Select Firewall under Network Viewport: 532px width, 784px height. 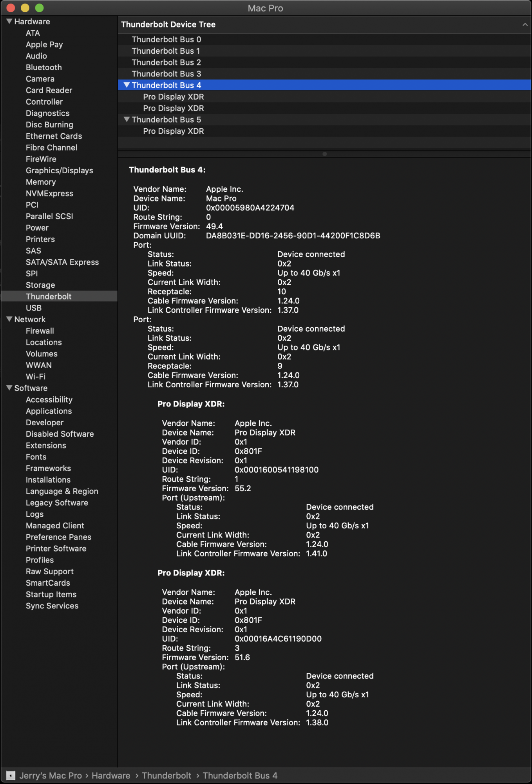tap(40, 331)
